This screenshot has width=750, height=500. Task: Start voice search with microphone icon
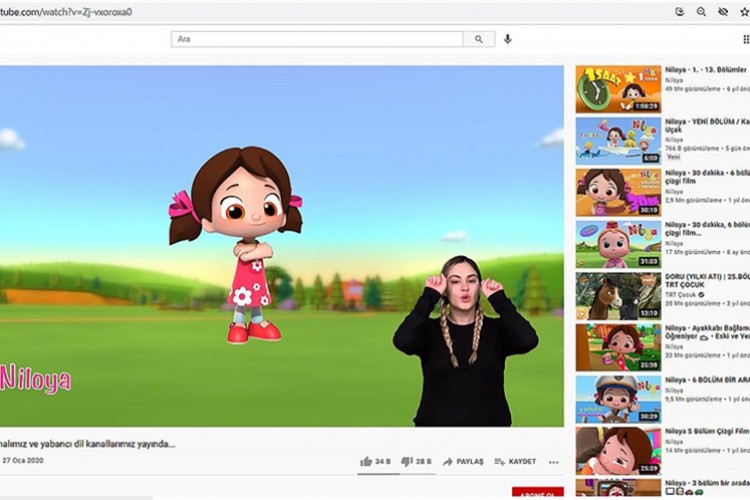click(x=508, y=39)
